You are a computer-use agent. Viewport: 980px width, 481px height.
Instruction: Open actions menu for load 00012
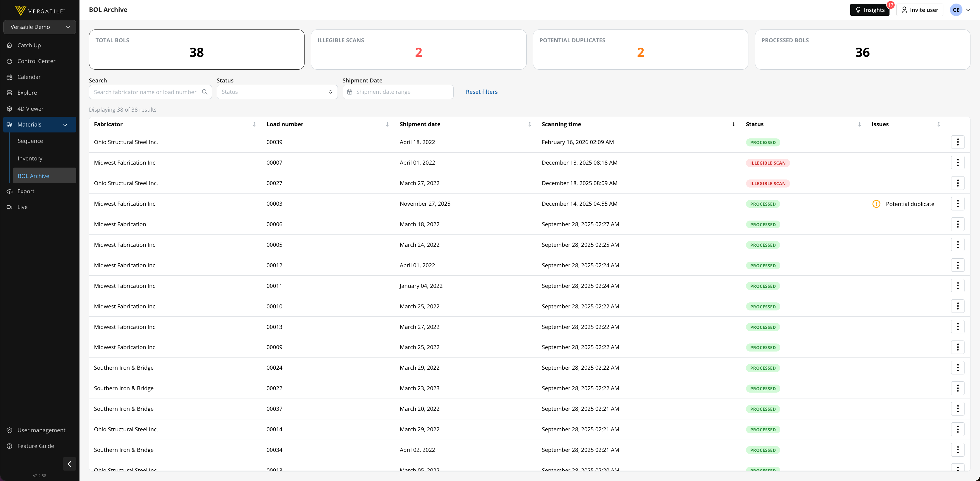tap(958, 266)
